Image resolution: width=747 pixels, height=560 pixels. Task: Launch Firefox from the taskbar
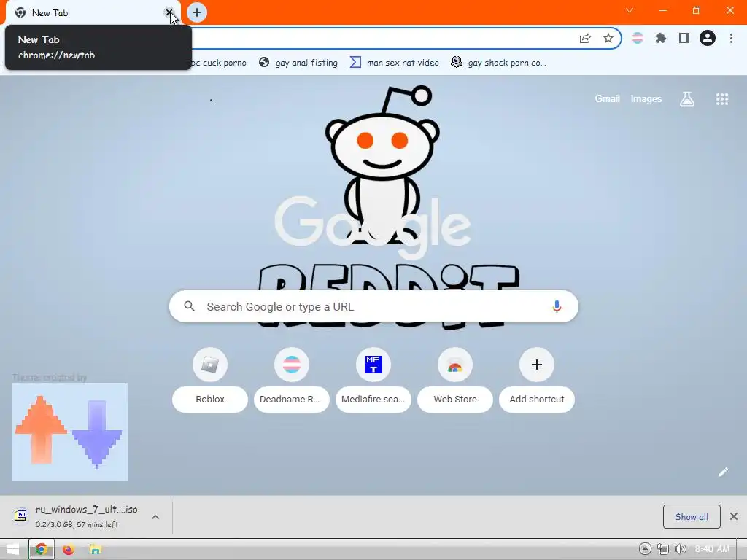(68, 550)
